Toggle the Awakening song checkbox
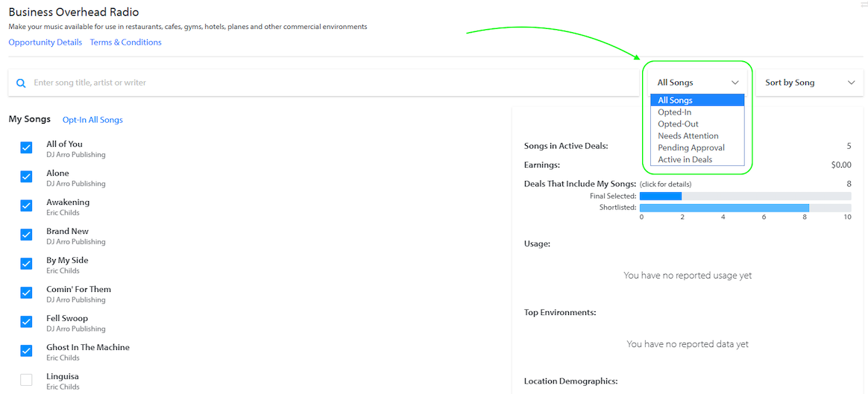 click(x=26, y=206)
